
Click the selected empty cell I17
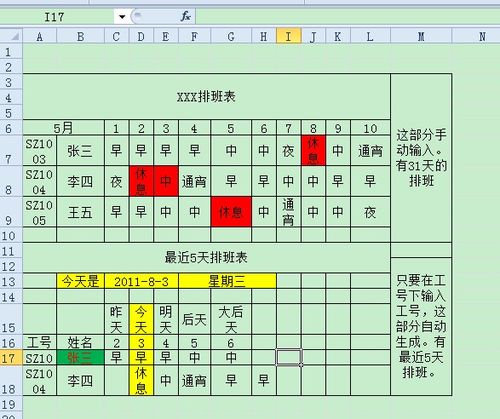[289, 358]
